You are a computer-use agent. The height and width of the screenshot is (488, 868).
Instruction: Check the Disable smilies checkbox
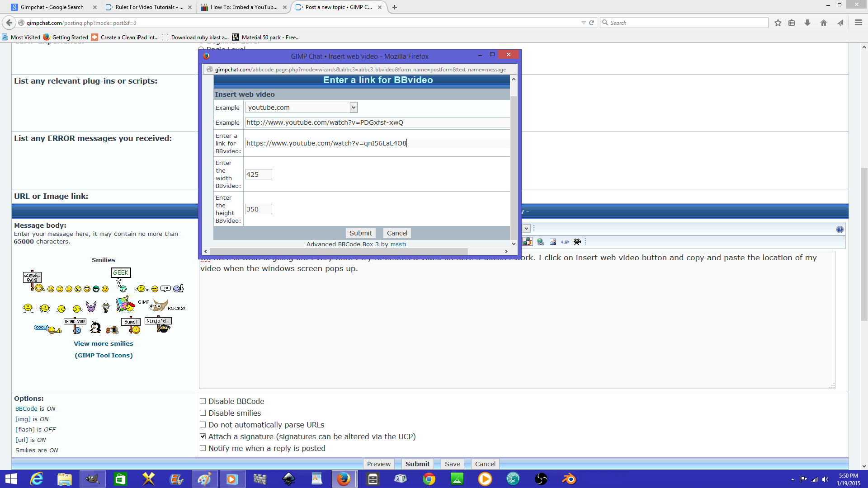[203, 413]
